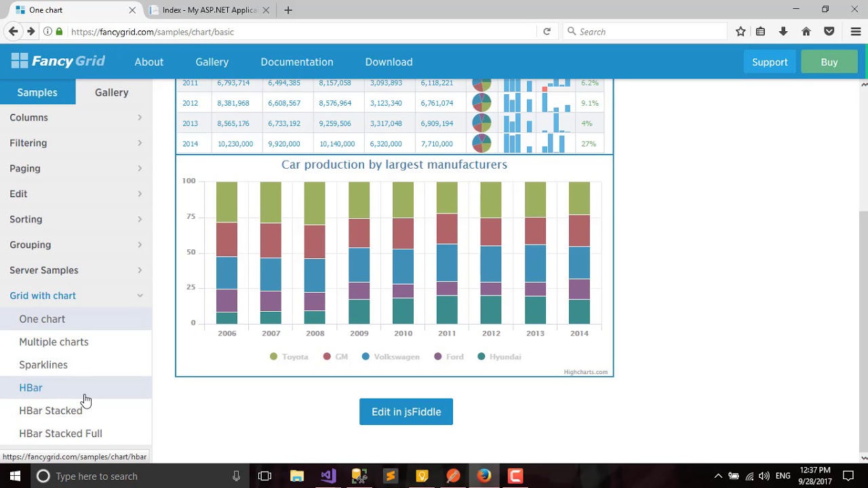Viewport: 868px width, 488px height.
Task: Open the Downloads arrow icon
Action: [783, 31]
